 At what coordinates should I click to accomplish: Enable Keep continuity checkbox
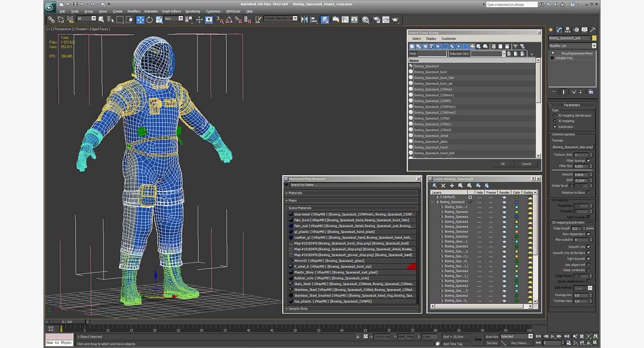click(x=588, y=270)
